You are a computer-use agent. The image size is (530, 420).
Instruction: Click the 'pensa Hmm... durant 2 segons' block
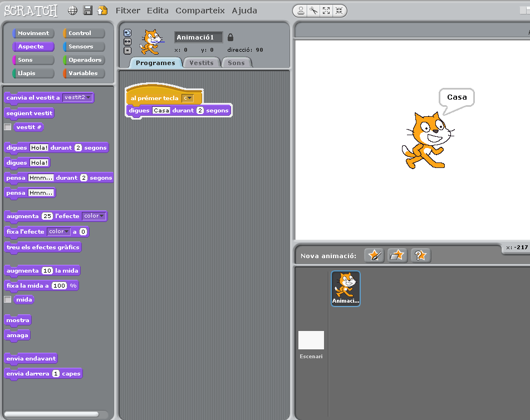pyautogui.click(x=59, y=177)
